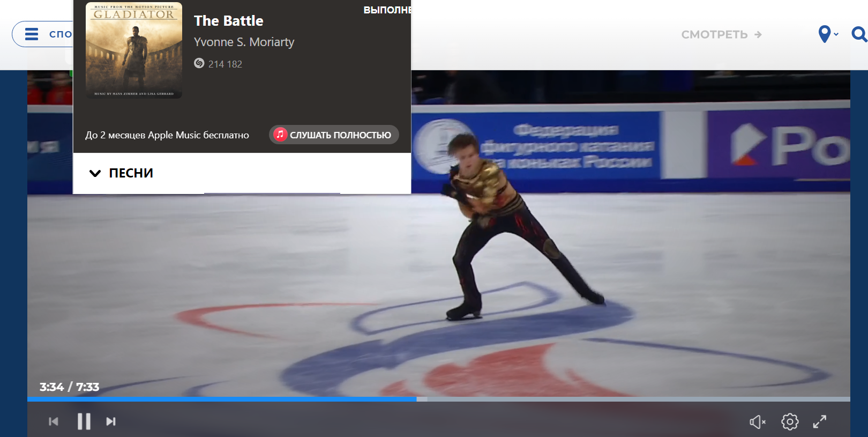Click the СМОТРЕТЬ link
Viewport: 868px width, 437px height.
(721, 34)
